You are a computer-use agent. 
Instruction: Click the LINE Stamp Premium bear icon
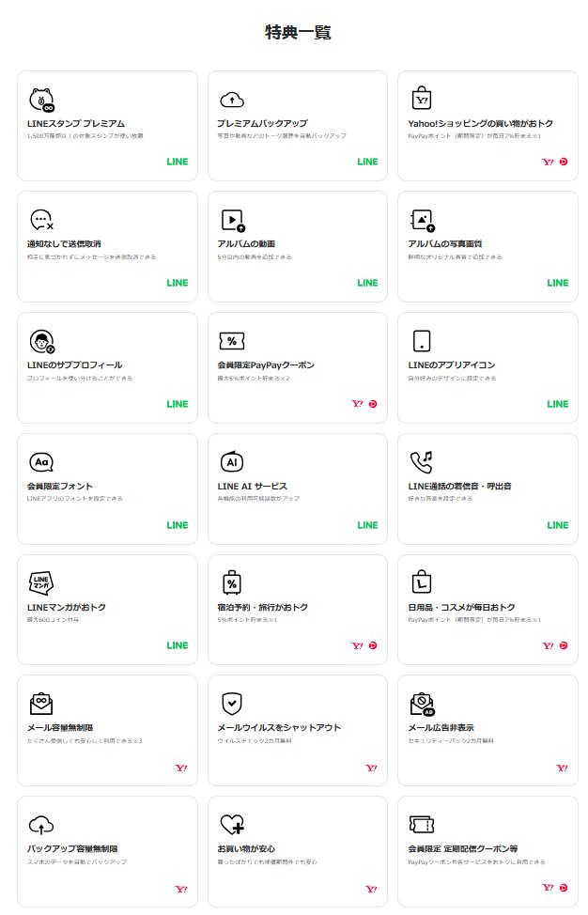[x=41, y=100]
